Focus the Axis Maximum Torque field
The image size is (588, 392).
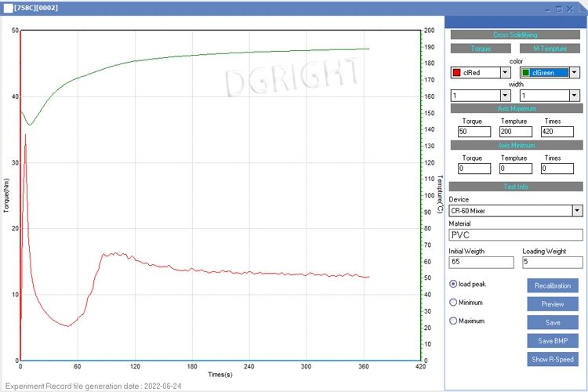(x=474, y=132)
